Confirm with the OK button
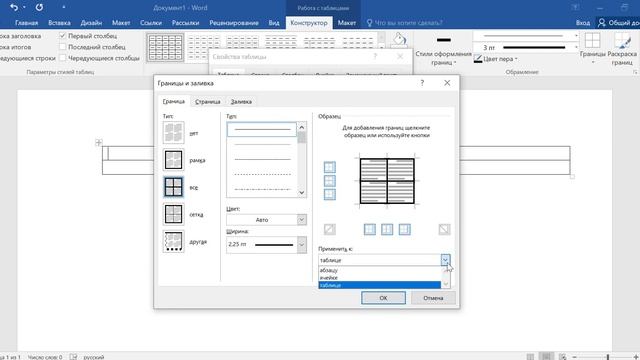The width and height of the screenshot is (640, 360). pos(383,298)
